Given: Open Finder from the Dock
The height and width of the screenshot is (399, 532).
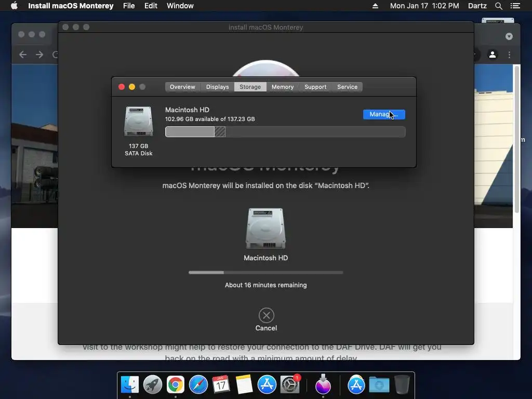Looking at the screenshot, I should [x=130, y=385].
